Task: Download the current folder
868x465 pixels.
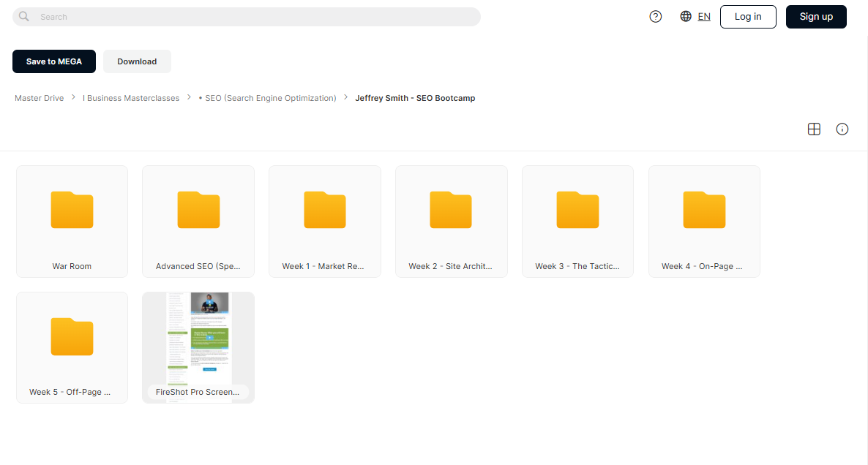Action: coord(137,61)
